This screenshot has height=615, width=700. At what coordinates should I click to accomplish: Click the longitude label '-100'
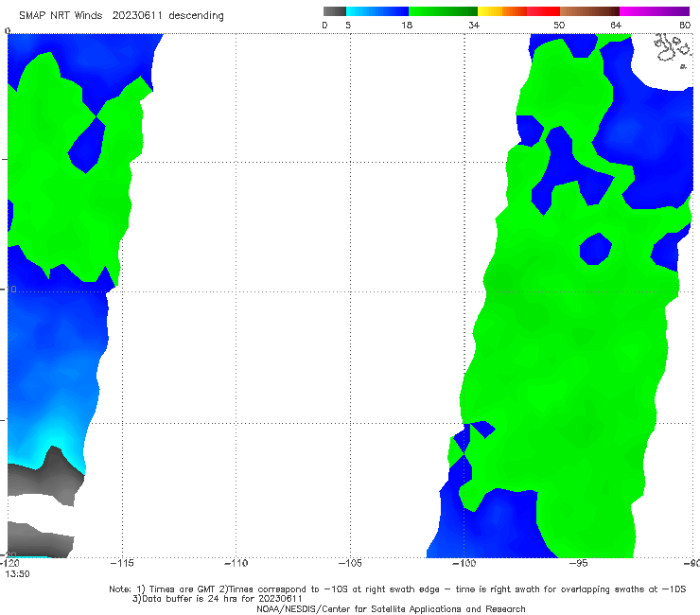(464, 564)
